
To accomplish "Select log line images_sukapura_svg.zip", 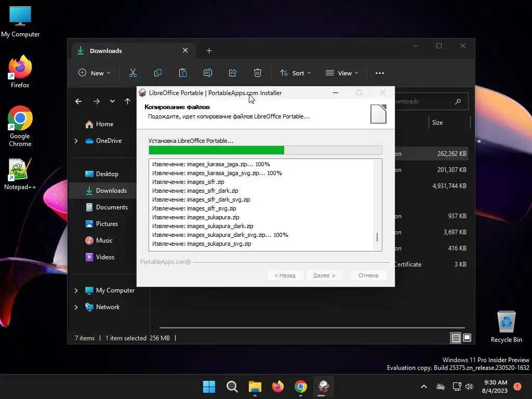I will (202, 244).
